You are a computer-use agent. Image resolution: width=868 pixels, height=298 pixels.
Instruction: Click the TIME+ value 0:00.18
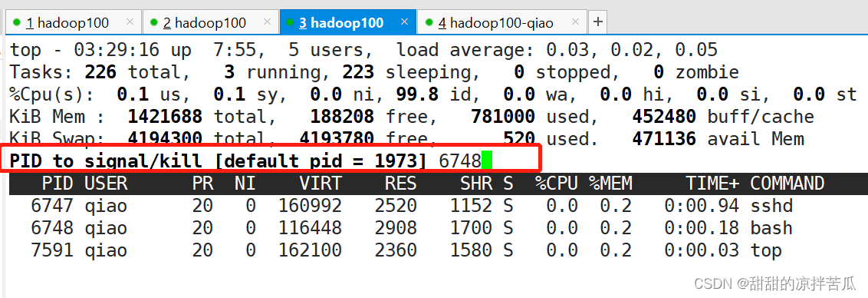click(702, 228)
